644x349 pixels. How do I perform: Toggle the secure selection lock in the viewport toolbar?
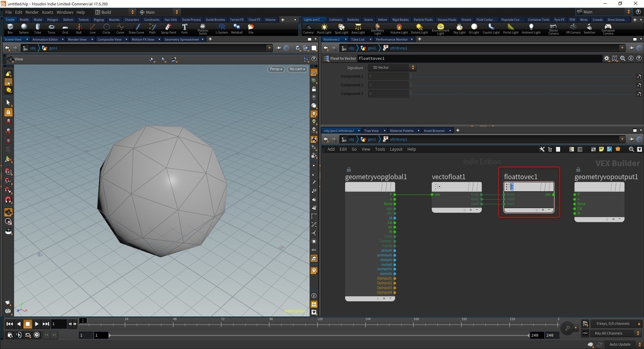pyautogui.click(x=8, y=111)
